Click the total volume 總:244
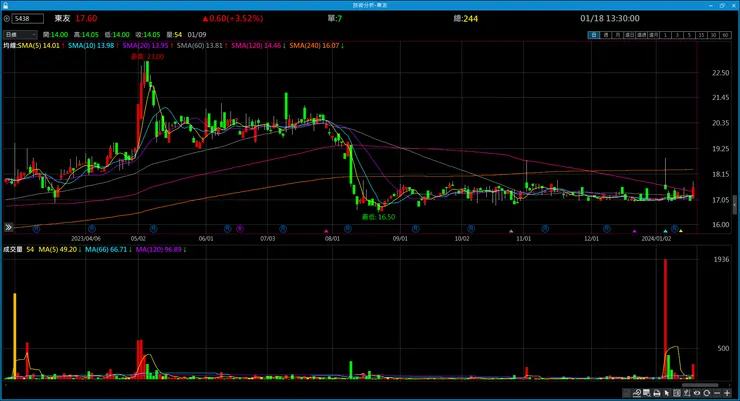Viewport: 740px width, 401px height. coord(466,18)
